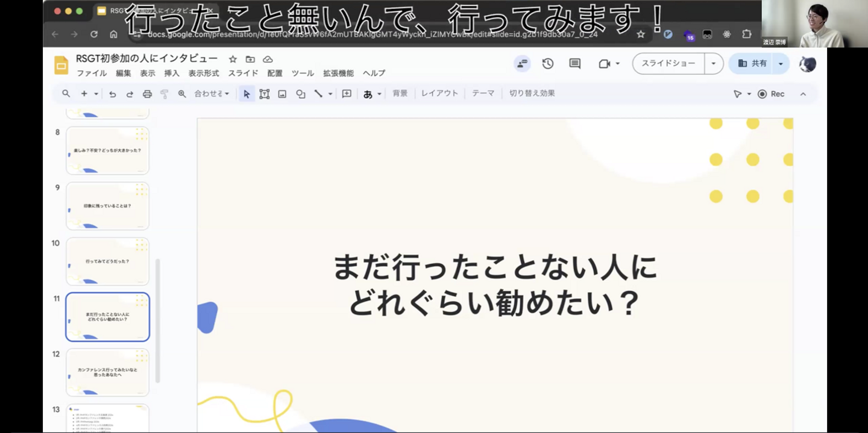This screenshot has height=433, width=868.
Task: Add a comment via toolbar icon
Action: 347,94
